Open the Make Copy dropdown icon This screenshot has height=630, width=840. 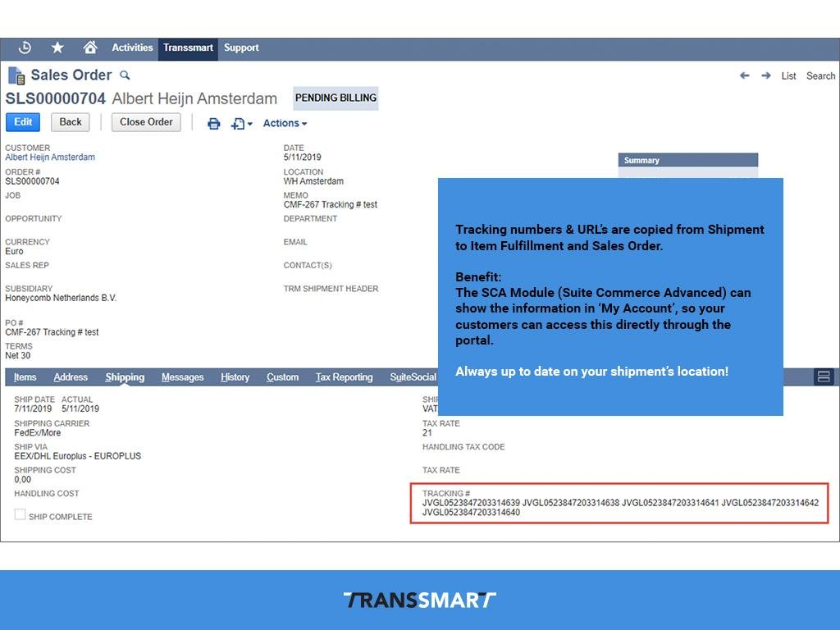point(242,124)
